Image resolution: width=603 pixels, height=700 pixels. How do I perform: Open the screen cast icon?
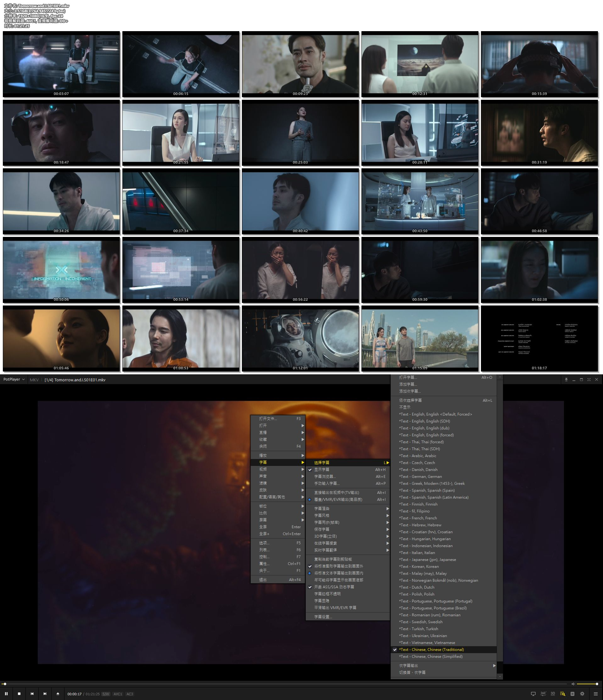(x=533, y=694)
